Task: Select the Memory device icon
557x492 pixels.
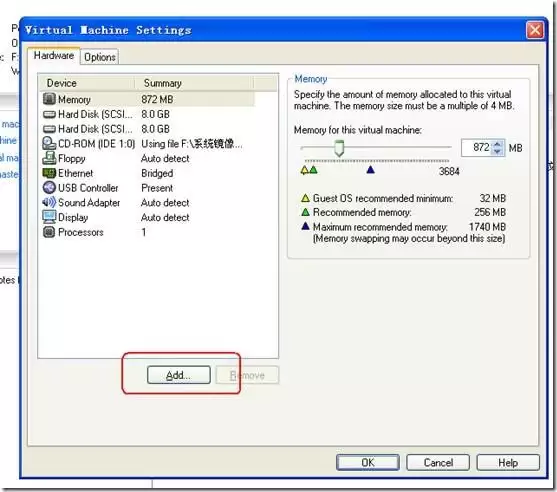Action: tap(49, 99)
